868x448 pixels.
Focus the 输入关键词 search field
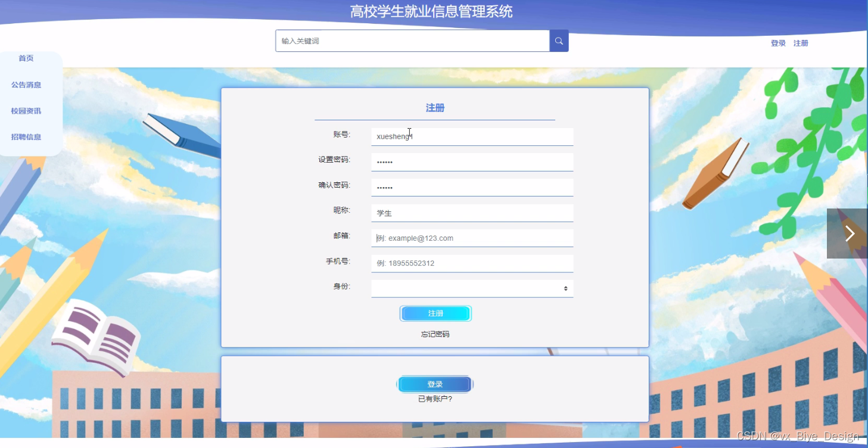pyautogui.click(x=412, y=41)
